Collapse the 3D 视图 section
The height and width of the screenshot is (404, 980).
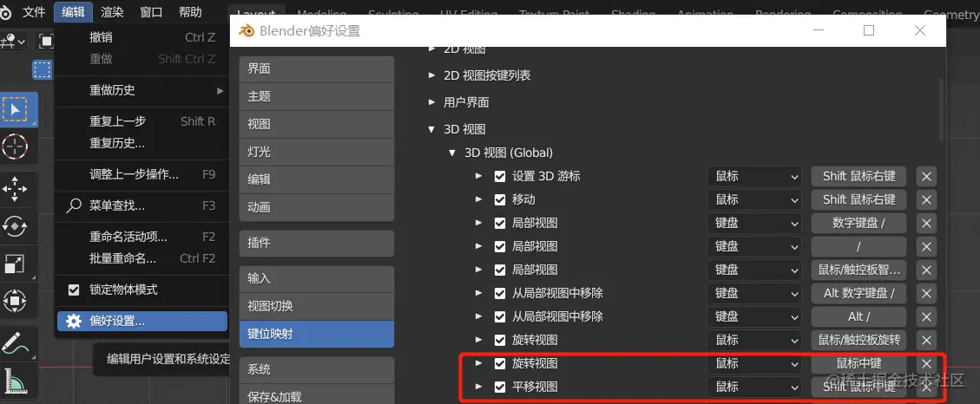431,130
